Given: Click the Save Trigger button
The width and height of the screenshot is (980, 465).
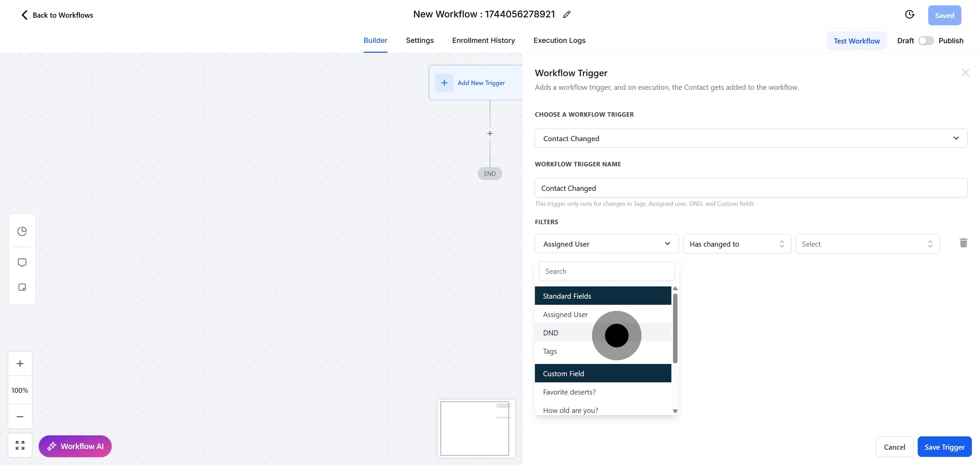Looking at the screenshot, I should coord(944,447).
